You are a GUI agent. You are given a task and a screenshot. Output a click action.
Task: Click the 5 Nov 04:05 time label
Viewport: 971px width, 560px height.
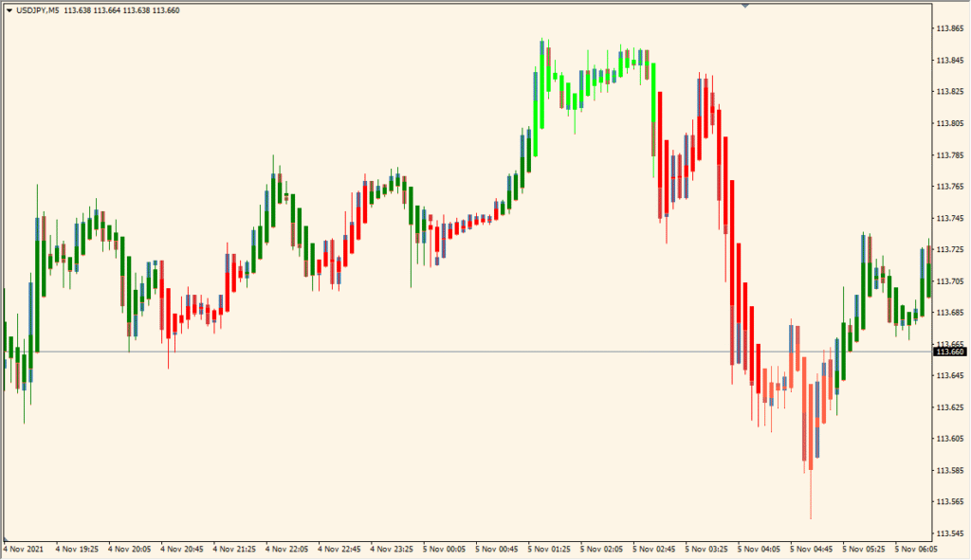[759, 549]
